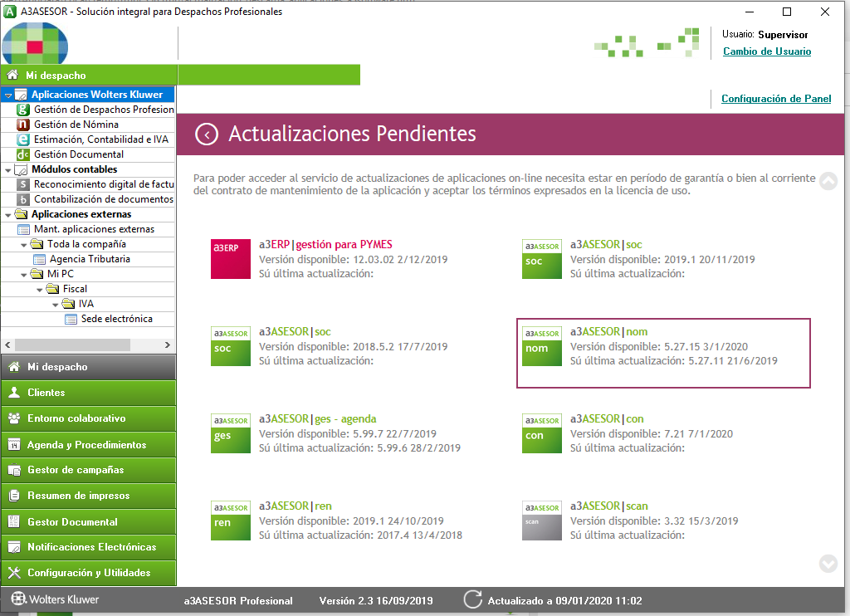850x616 pixels.
Task: Click the a3ASESOR ren tile icon
Action: click(x=231, y=521)
